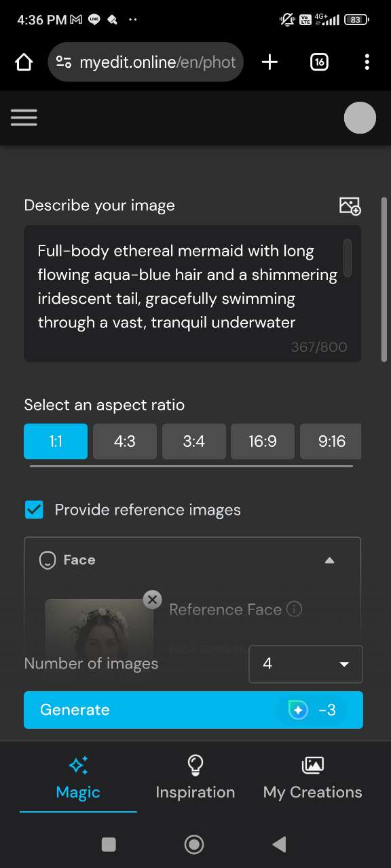Tap the Face smiley icon in reference section
Screen dimensions: 391x868
(46, 560)
